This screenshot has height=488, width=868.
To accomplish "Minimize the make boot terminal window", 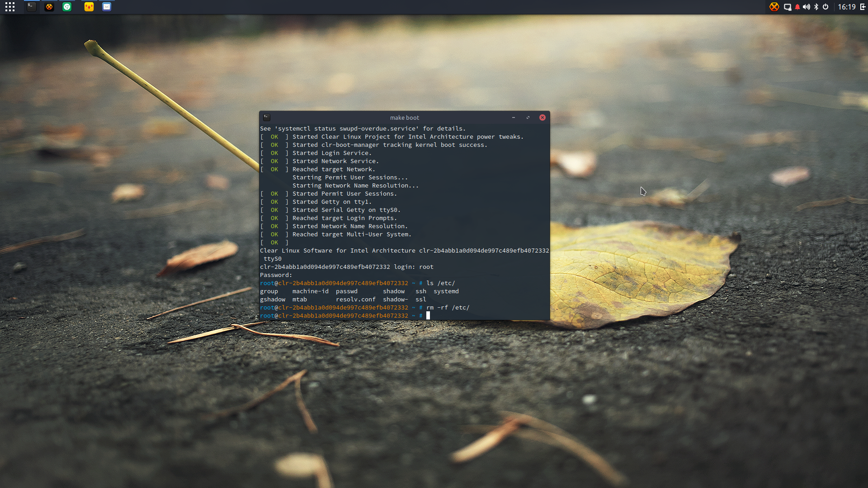I will (514, 117).
